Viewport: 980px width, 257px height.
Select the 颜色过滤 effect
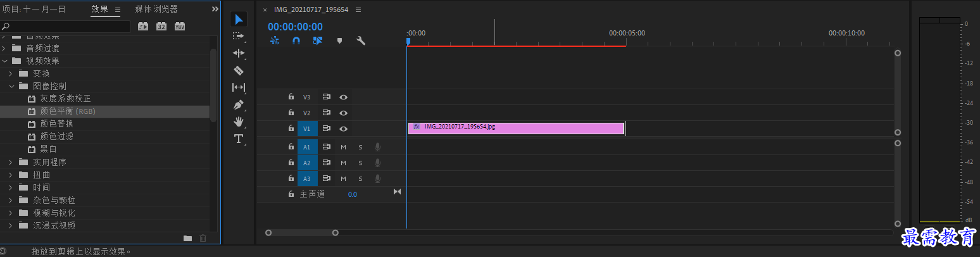pyautogui.click(x=57, y=137)
